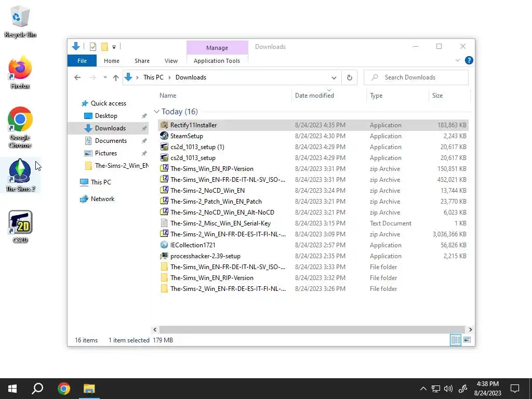Select Quick access in navigation pane
The width and height of the screenshot is (532, 399).
pos(108,103)
